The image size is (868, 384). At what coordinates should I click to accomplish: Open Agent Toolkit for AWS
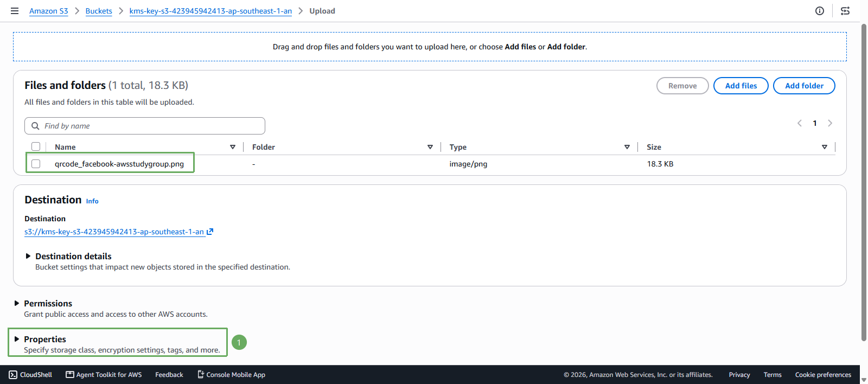tap(104, 375)
